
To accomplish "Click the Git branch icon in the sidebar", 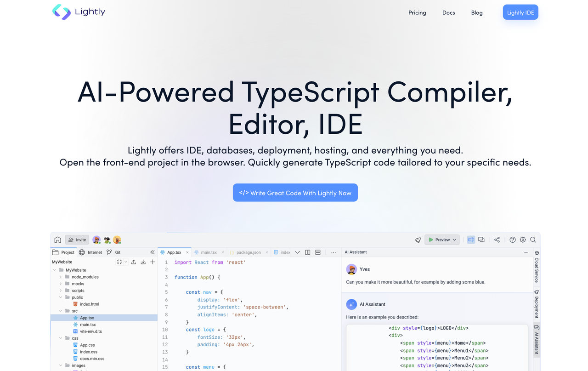I will [x=109, y=252].
